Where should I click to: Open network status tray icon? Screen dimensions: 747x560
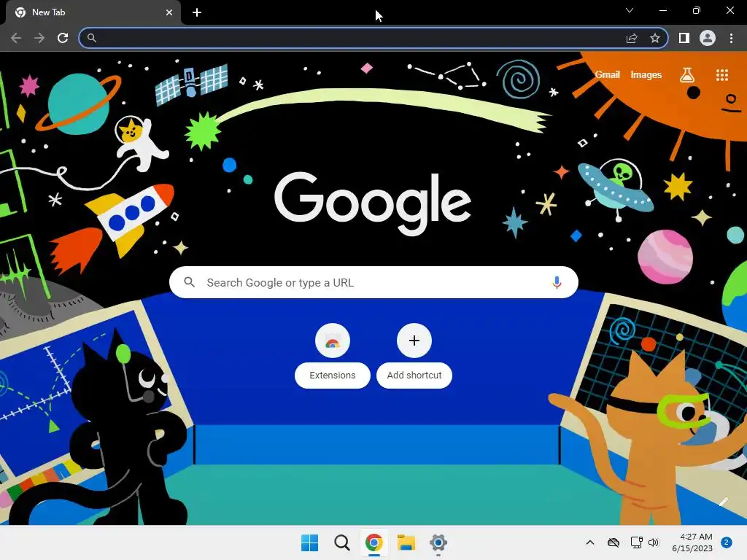(636, 542)
